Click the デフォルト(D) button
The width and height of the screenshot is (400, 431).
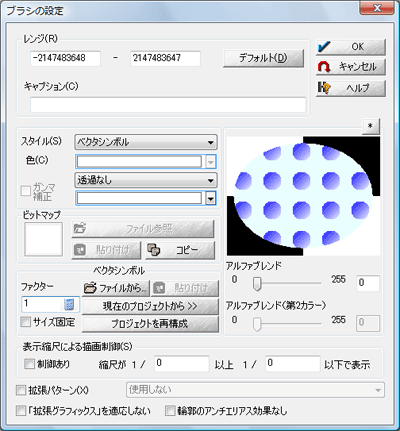(263, 59)
